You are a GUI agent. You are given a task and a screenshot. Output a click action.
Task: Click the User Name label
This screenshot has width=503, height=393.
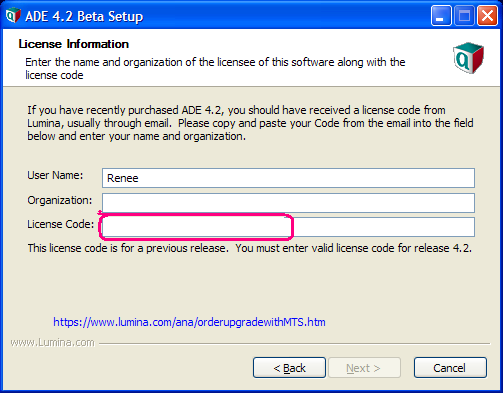point(55,175)
